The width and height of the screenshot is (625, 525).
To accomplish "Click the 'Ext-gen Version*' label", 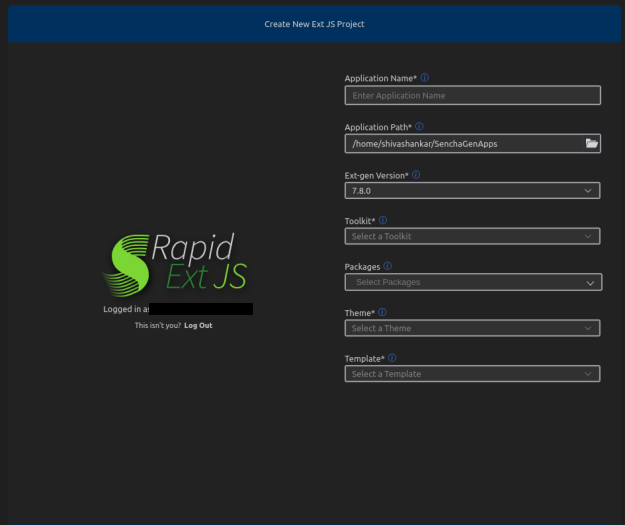I will 376,176.
